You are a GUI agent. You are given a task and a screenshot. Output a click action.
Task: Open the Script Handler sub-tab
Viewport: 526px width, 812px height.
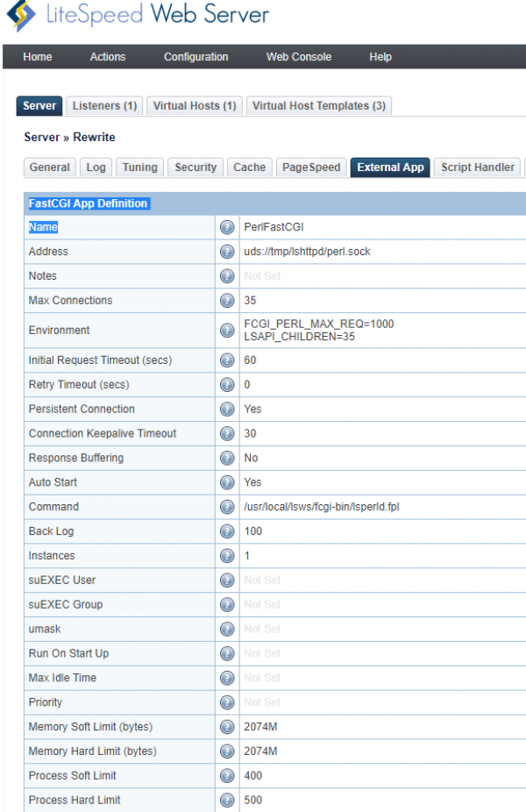477,167
